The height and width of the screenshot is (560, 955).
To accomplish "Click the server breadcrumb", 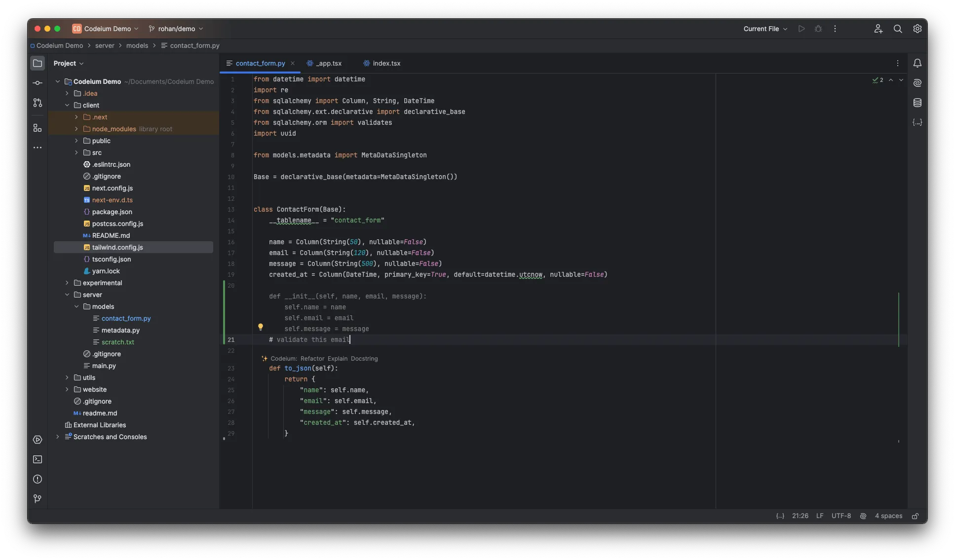I will coord(105,45).
